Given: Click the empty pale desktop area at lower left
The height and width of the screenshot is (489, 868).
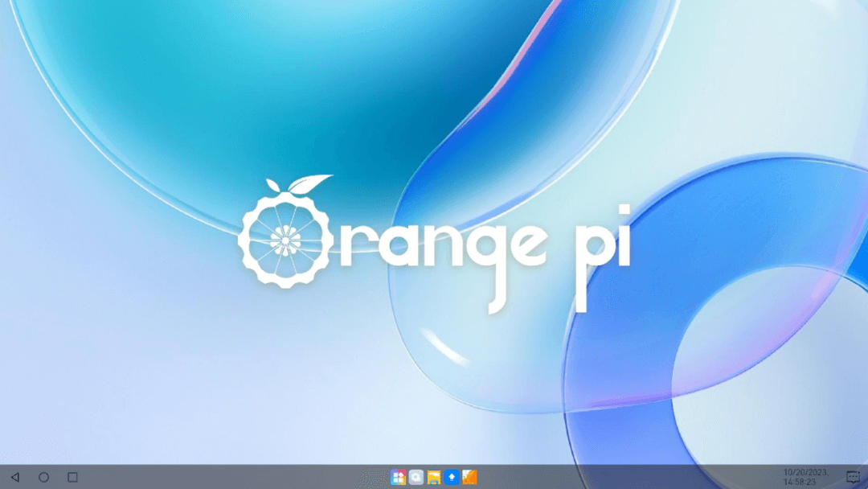Looking at the screenshot, I should tap(121, 386).
